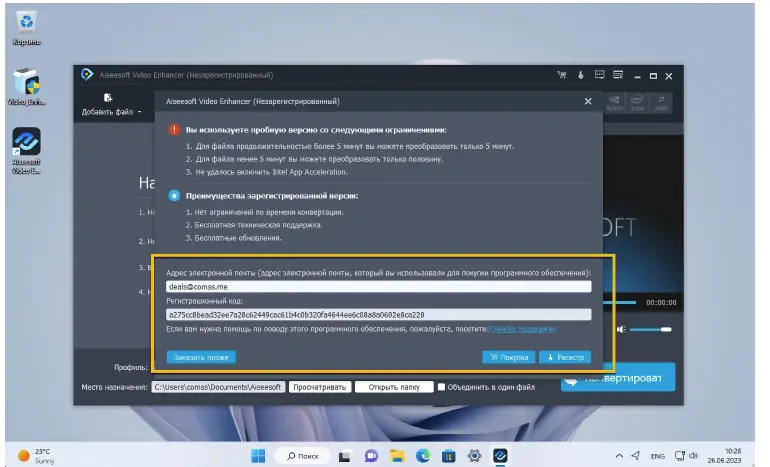Close the registration dialog
The image size is (770, 467).
pyautogui.click(x=588, y=101)
